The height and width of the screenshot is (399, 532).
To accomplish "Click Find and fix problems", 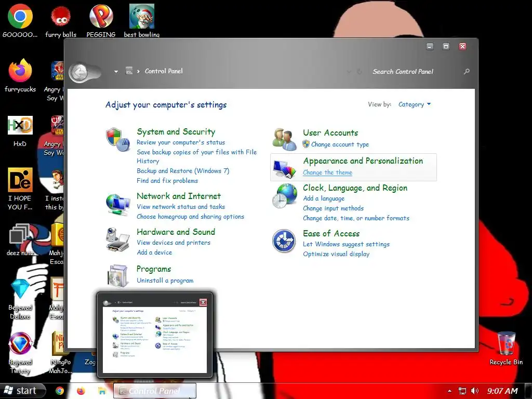I will click(x=167, y=180).
